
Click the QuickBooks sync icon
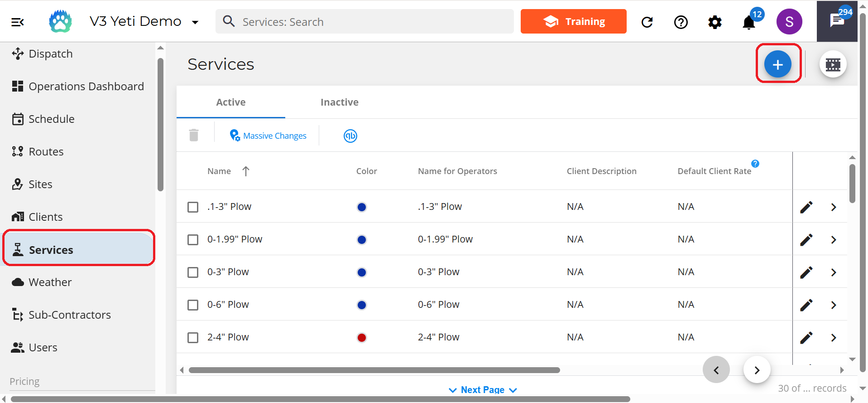[x=350, y=136]
